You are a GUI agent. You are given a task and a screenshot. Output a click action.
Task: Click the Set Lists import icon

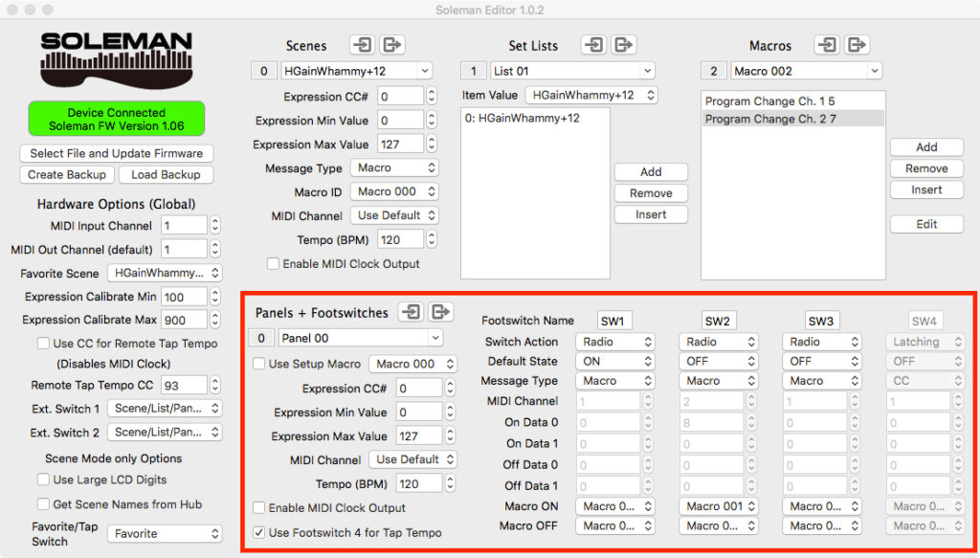tap(593, 45)
